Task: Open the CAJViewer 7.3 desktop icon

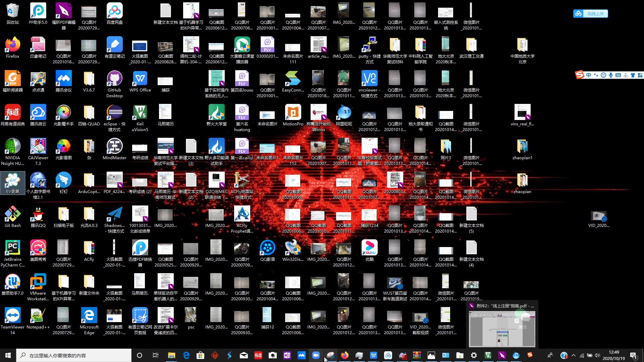Action: point(38,152)
